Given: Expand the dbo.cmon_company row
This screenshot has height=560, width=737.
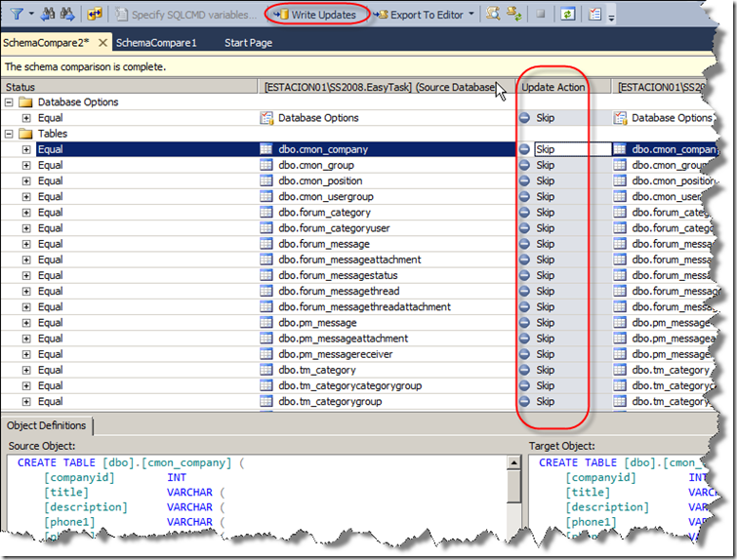Looking at the screenshot, I should pyautogui.click(x=26, y=149).
